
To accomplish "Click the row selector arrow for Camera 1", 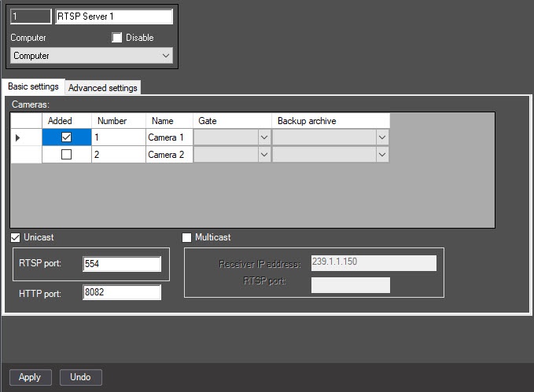I will (x=18, y=137).
